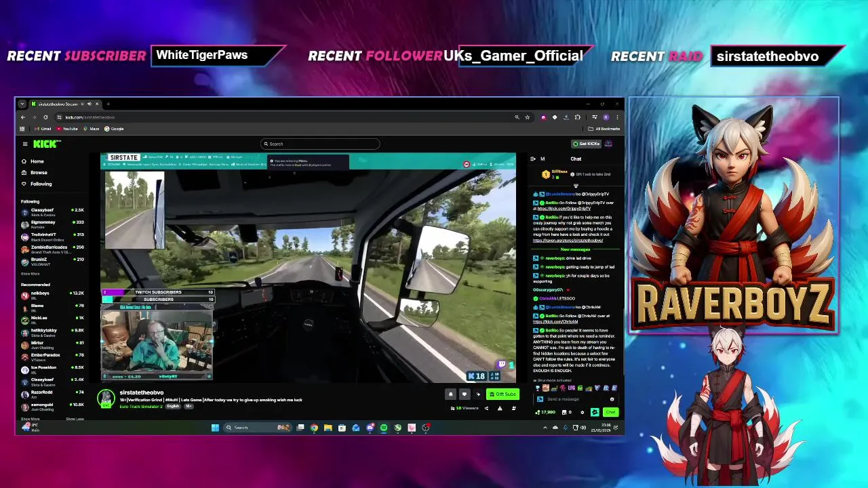The width and height of the screenshot is (868, 488).
Task: Open File Explorer from taskbar
Action: [x=328, y=428]
